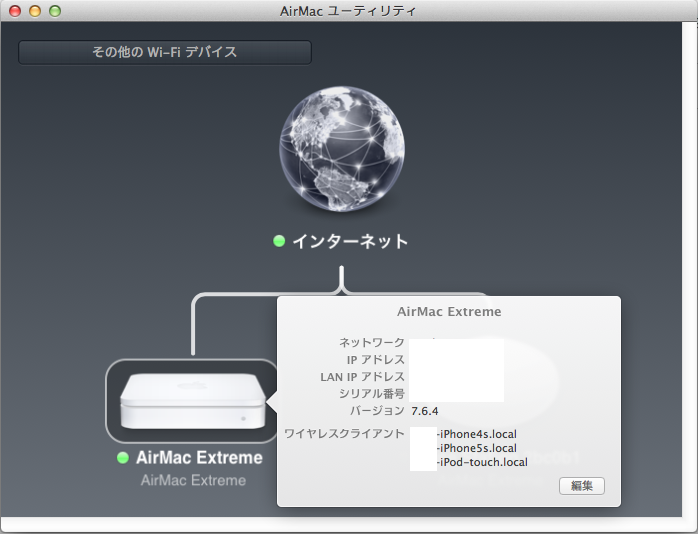Click the インターネット label
The width and height of the screenshot is (698, 534).
pyautogui.click(x=350, y=241)
